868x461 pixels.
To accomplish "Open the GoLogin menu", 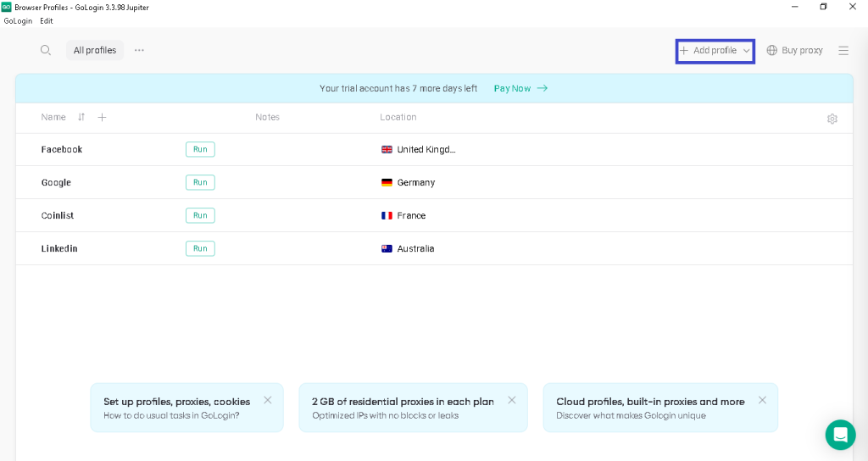I will coord(18,21).
